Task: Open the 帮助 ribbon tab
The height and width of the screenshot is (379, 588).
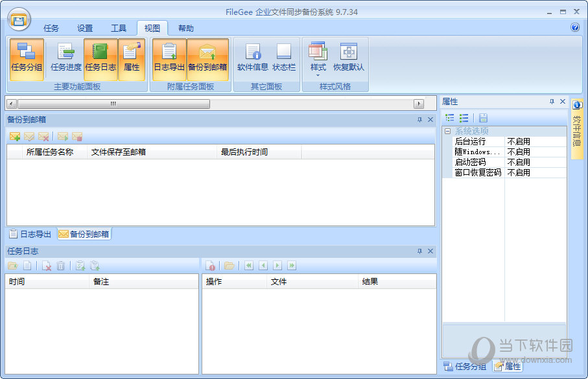Action: 186,28
